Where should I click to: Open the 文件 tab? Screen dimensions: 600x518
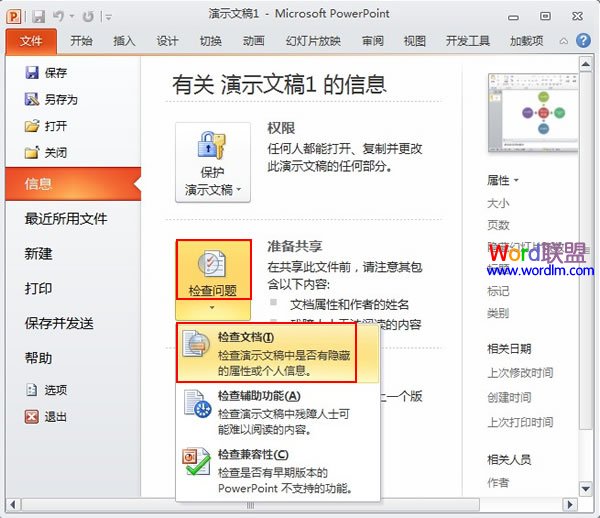[31, 41]
